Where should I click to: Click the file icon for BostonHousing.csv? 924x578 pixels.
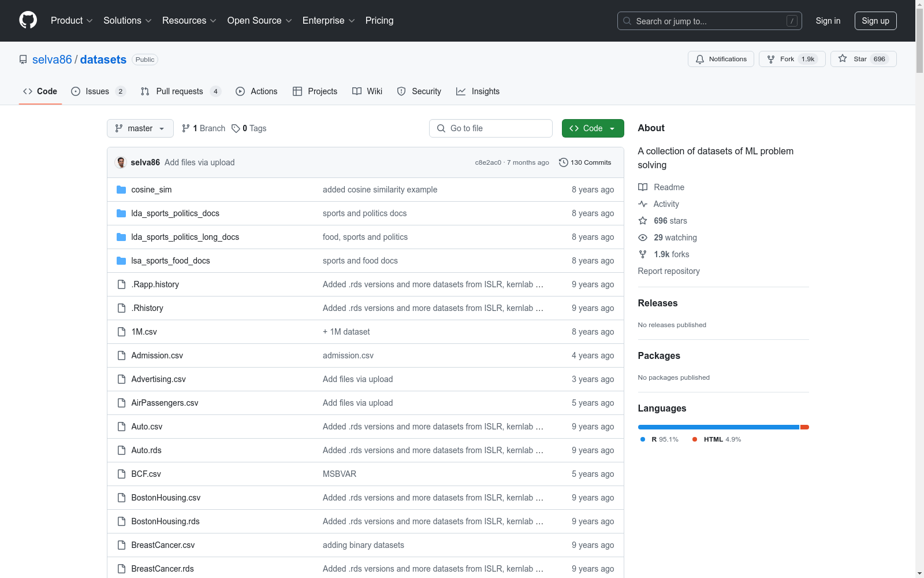121,498
